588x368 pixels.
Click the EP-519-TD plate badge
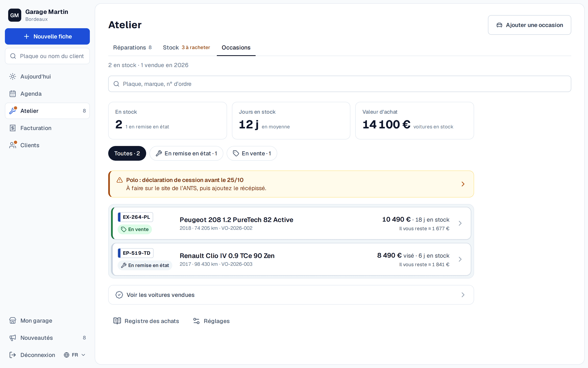tap(136, 253)
